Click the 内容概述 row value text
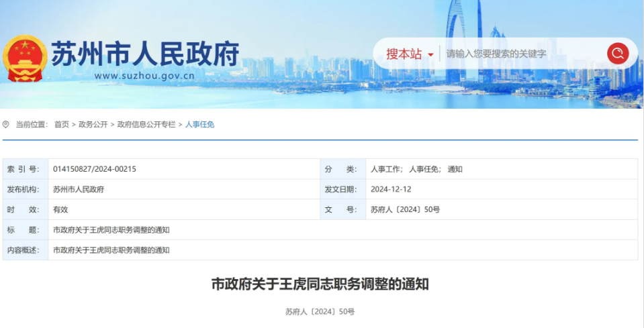The height and width of the screenshot is (328, 644). pos(111,250)
